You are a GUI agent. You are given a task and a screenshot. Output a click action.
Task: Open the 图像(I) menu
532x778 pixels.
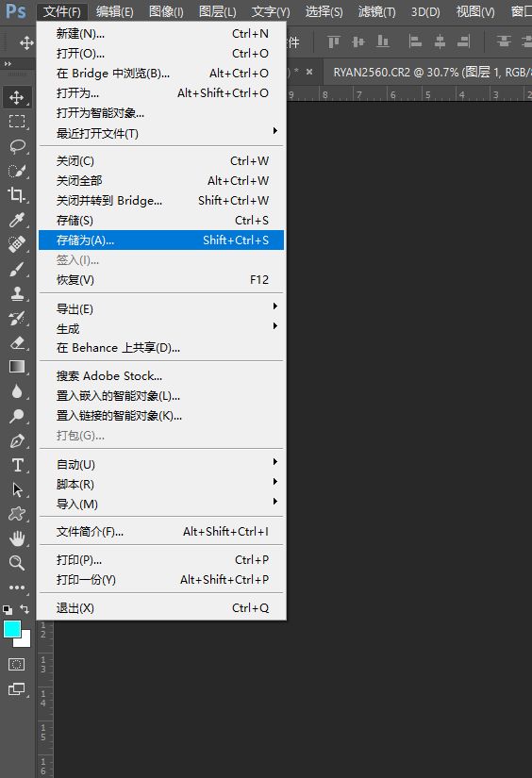point(166,11)
